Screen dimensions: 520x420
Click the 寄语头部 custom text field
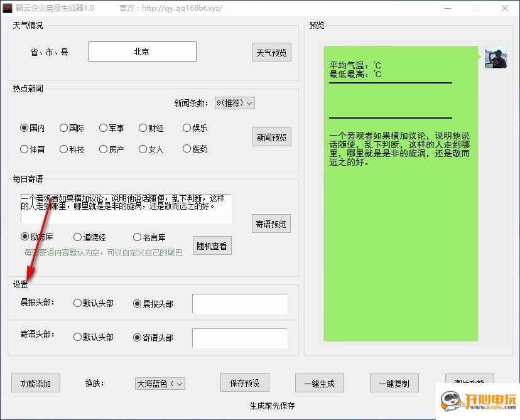[x=240, y=338]
